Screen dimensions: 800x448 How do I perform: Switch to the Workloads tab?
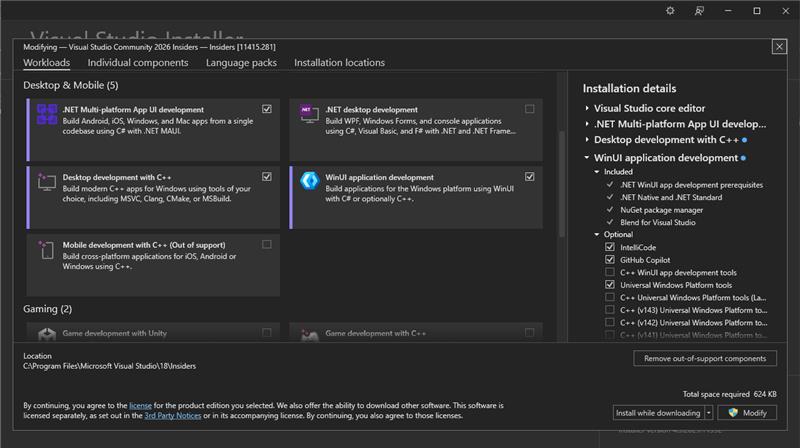click(x=46, y=63)
